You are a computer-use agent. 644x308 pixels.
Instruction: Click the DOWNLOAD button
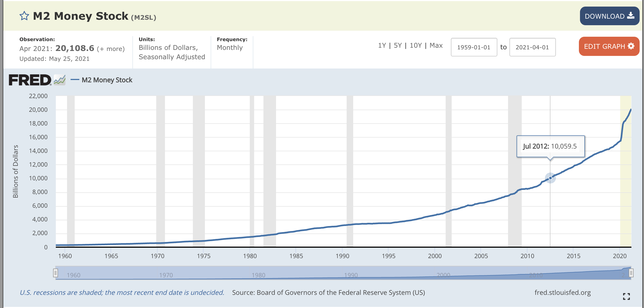pyautogui.click(x=609, y=16)
